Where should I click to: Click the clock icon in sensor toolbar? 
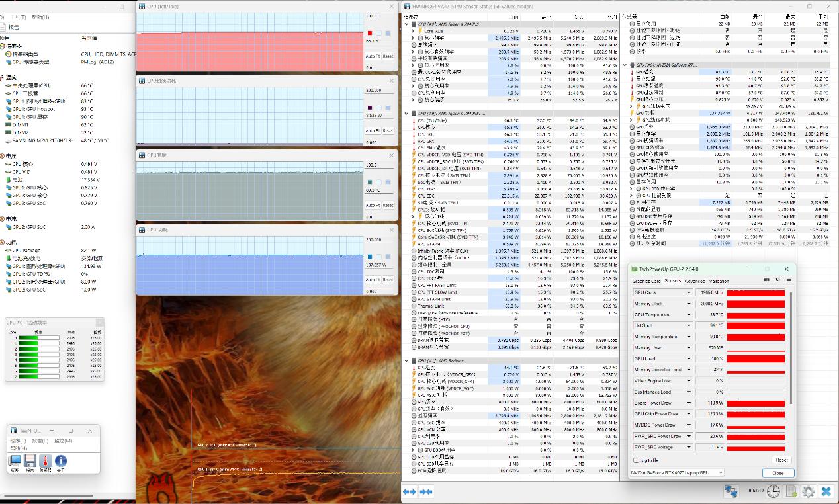(x=773, y=491)
